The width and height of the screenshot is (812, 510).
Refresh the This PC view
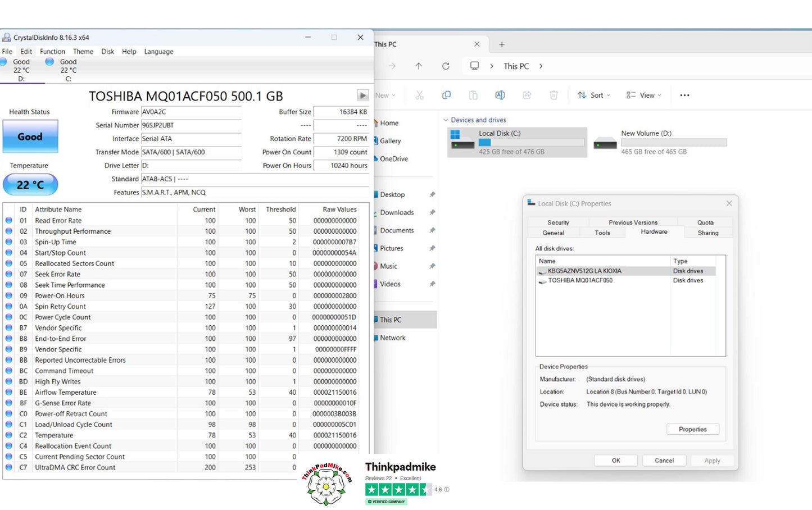tap(446, 66)
